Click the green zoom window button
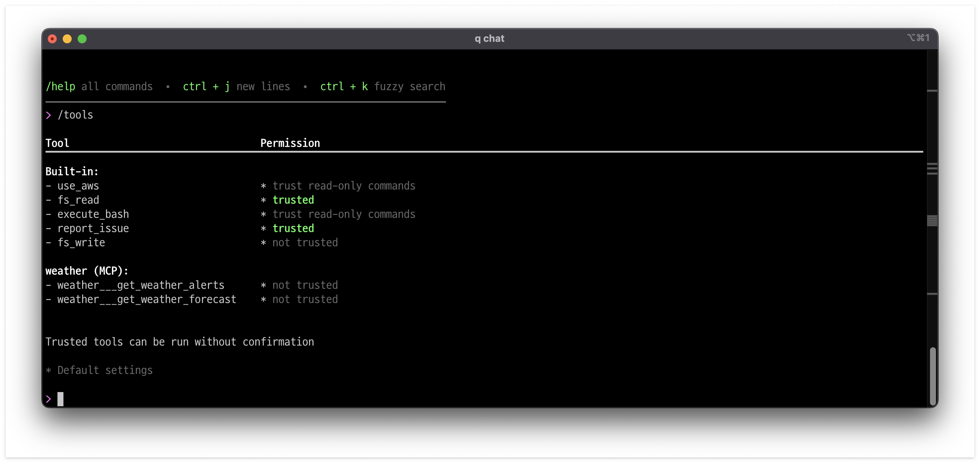Viewport: 980px width, 463px height. click(x=82, y=39)
